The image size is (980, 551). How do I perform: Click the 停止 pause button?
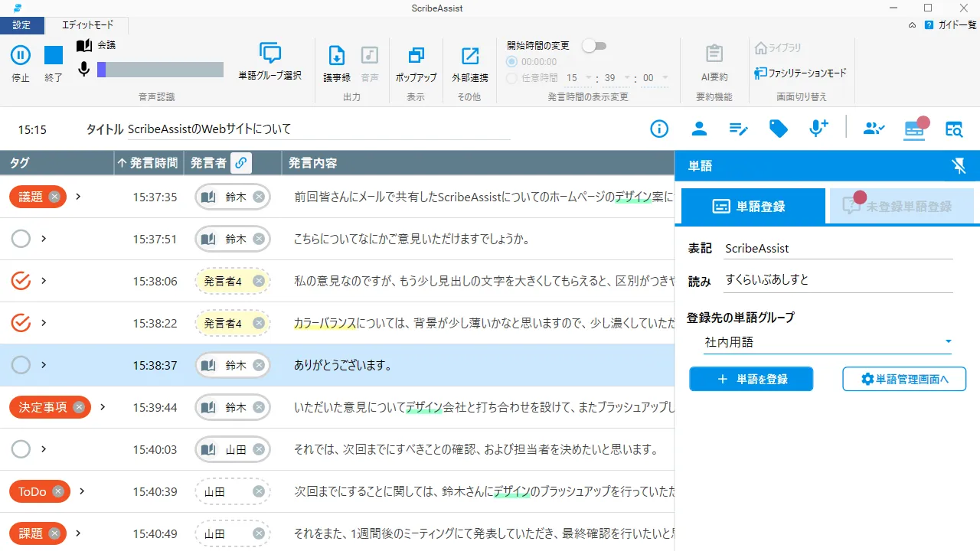click(x=21, y=55)
